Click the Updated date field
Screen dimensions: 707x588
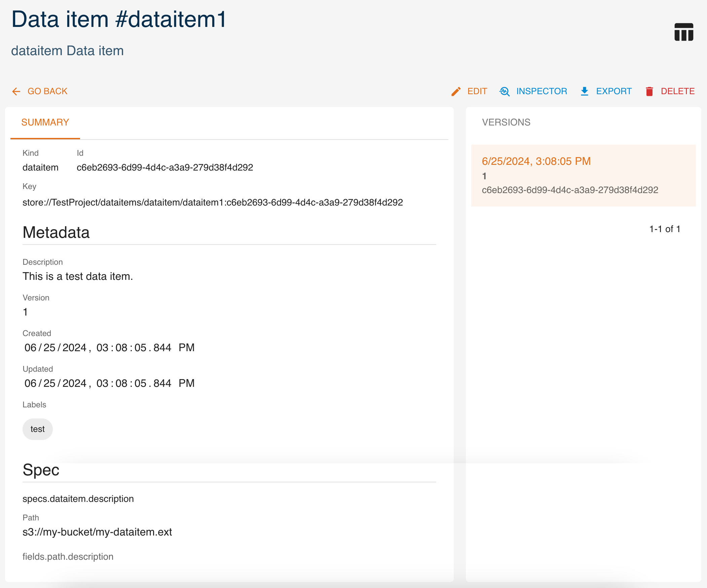(x=109, y=383)
